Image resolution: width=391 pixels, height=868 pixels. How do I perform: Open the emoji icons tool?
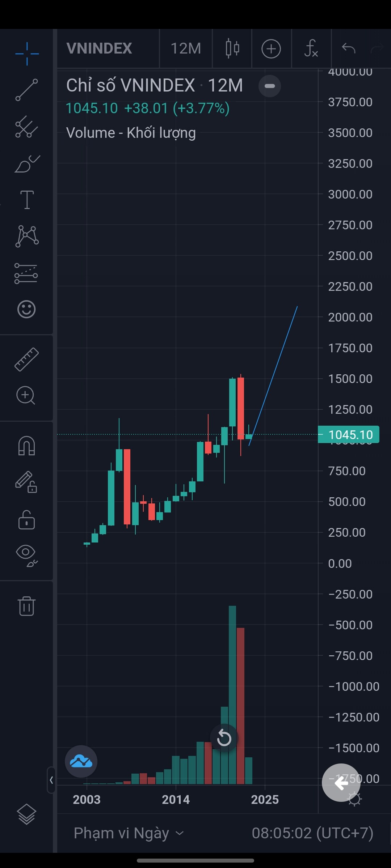click(27, 309)
